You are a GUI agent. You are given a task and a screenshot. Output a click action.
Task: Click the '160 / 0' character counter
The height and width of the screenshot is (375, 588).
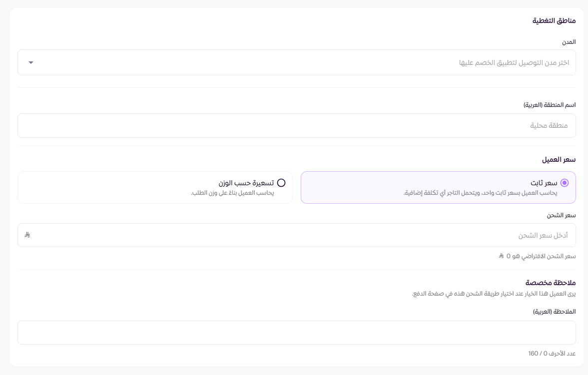tap(552, 354)
